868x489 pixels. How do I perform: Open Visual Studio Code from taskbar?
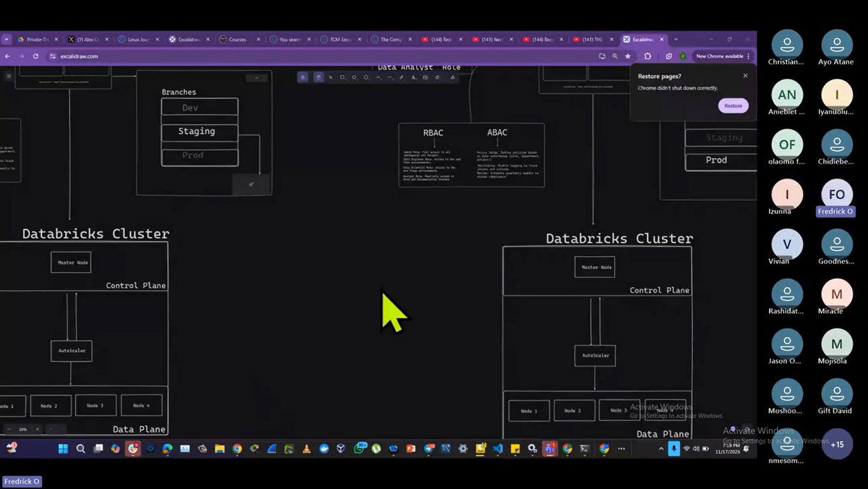pyautogui.click(x=498, y=448)
